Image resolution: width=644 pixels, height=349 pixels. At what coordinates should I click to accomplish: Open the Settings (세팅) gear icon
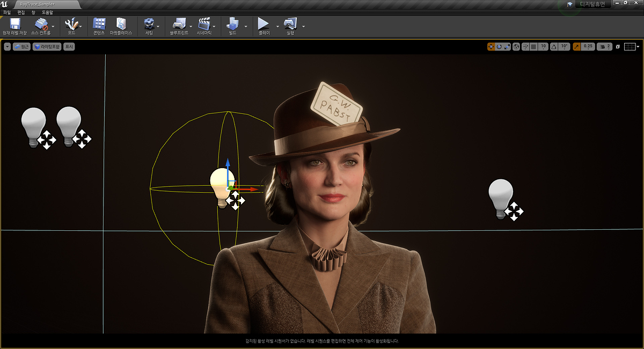point(149,24)
